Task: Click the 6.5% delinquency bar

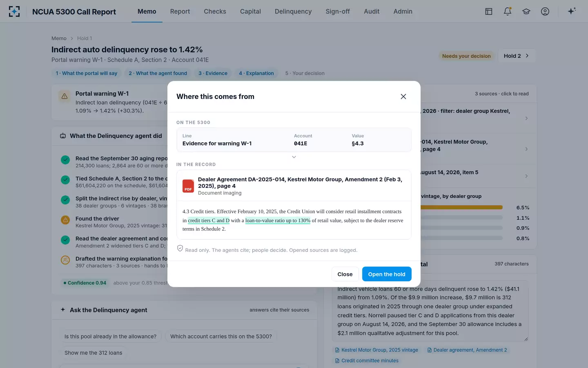Action: tap(461, 208)
